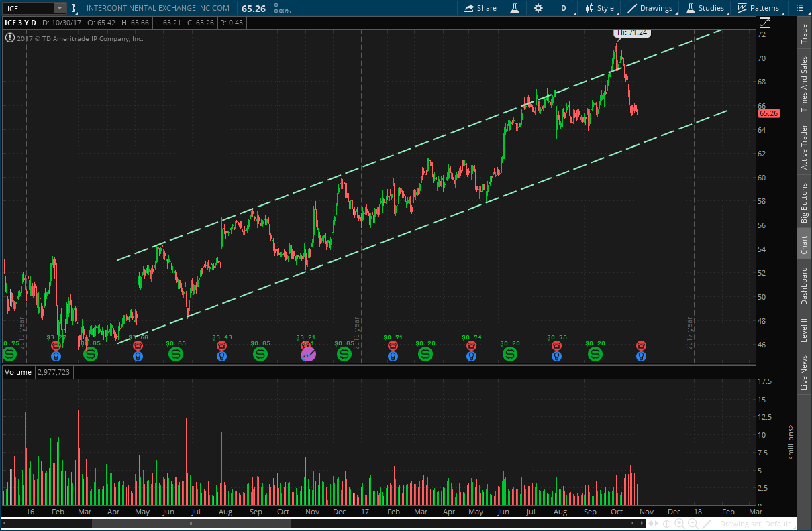Click the Share button
This screenshot has width=812, height=531.
pyautogui.click(x=480, y=8)
